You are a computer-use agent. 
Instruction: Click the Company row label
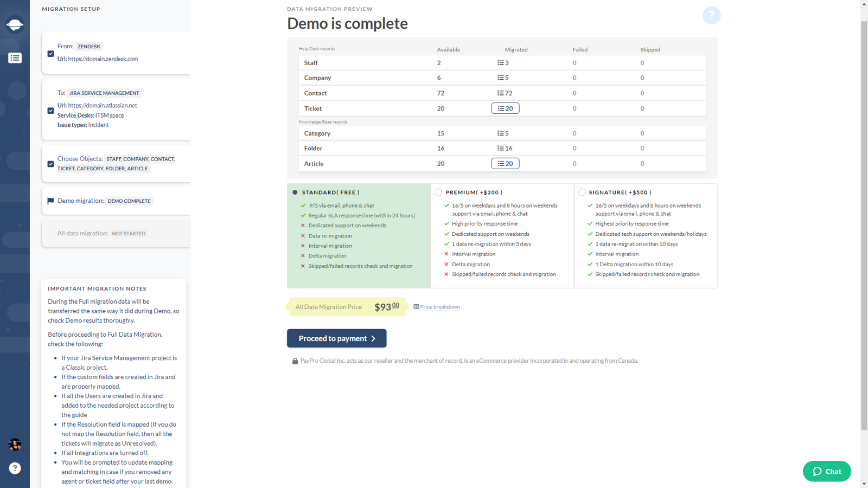pos(317,78)
